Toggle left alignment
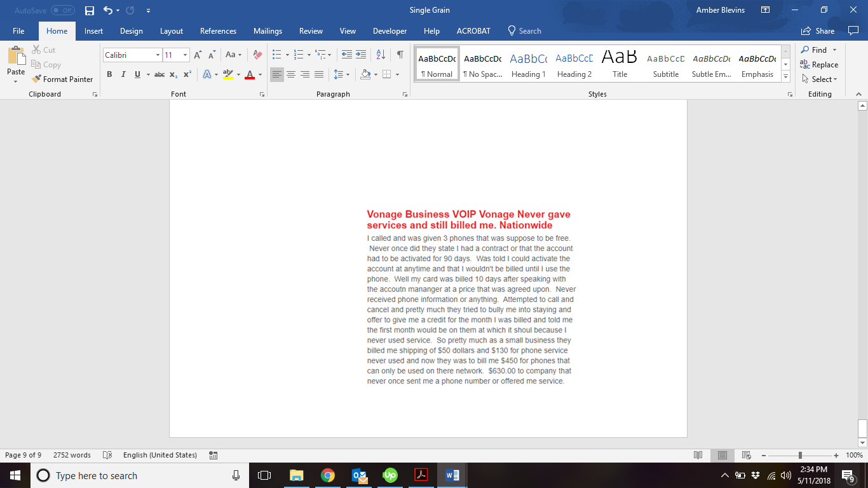868x488 pixels. coord(277,74)
